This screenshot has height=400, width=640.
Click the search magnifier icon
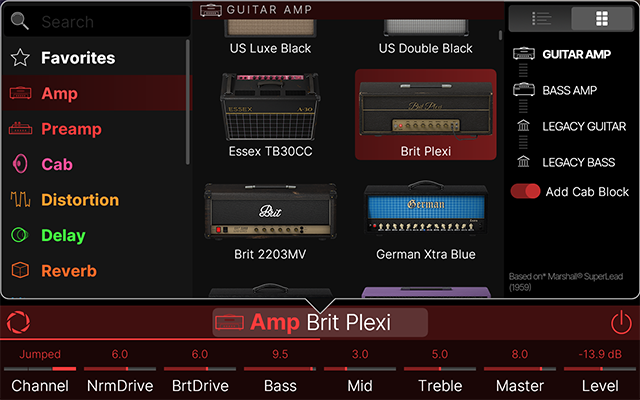[20, 21]
